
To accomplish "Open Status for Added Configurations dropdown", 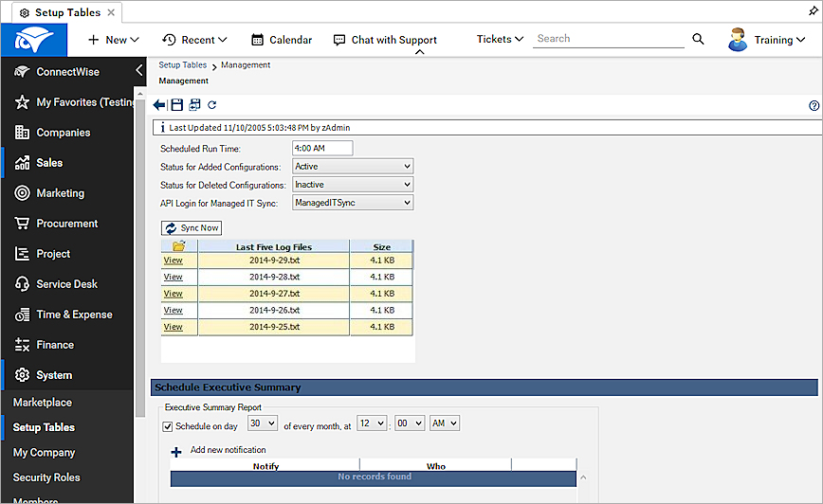I will tap(353, 167).
